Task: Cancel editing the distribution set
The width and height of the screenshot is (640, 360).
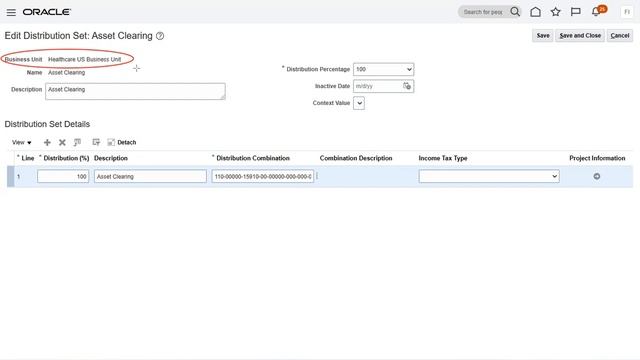Action: point(620,36)
